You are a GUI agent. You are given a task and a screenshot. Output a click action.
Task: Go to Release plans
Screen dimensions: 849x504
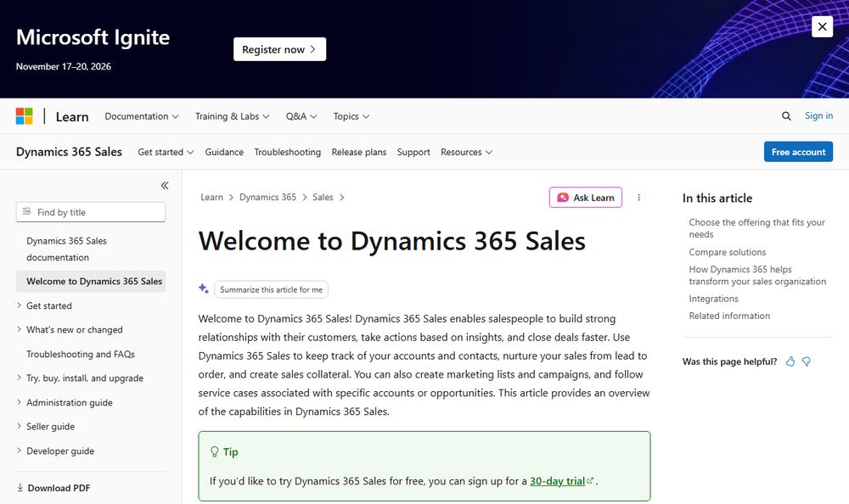pos(359,152)
